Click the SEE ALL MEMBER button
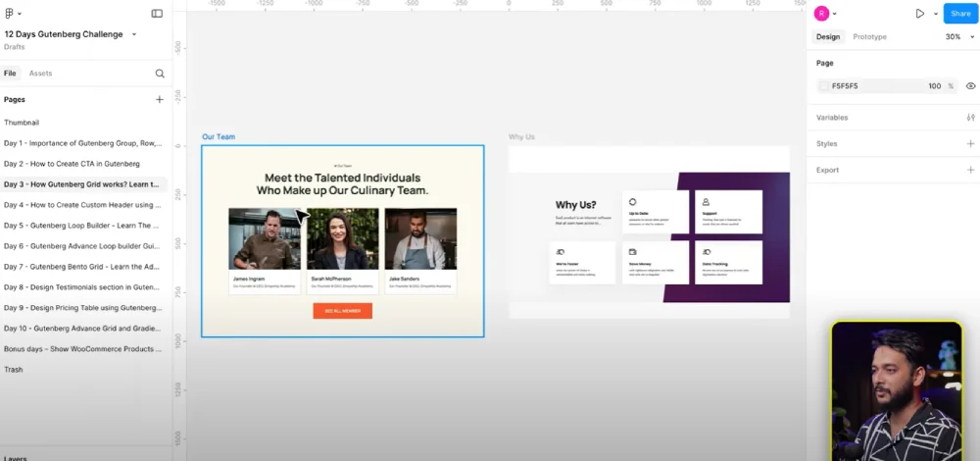 click(x=342, y=311)
